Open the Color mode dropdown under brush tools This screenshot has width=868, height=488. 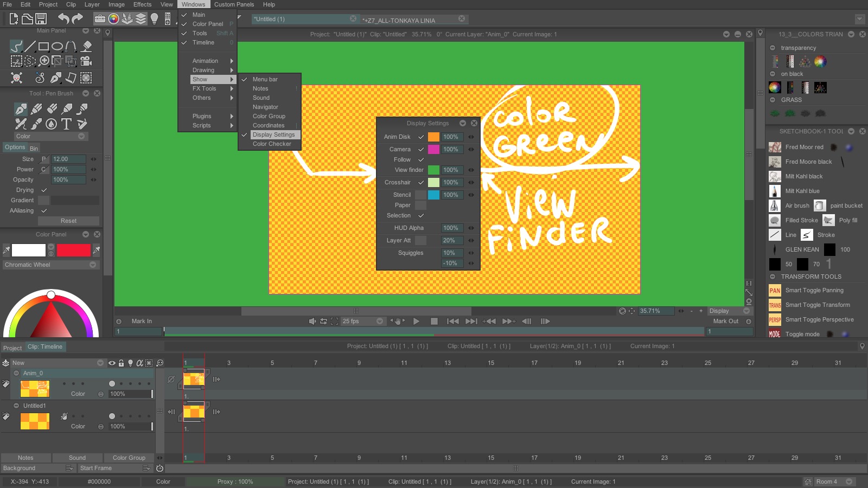click(x=51, y=136)
